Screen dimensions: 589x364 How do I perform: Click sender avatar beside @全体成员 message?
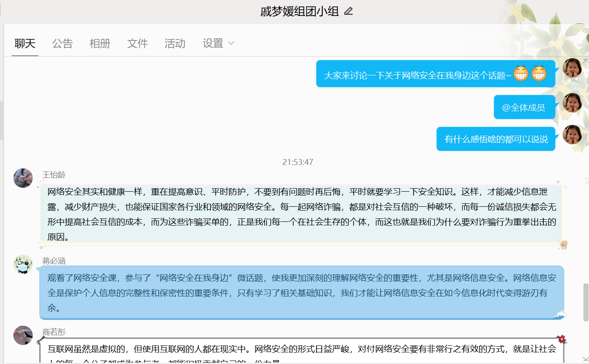click(572, 103)
